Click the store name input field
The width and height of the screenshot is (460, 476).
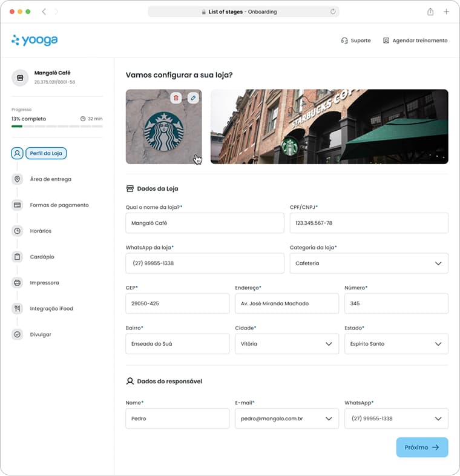[205, 223]
